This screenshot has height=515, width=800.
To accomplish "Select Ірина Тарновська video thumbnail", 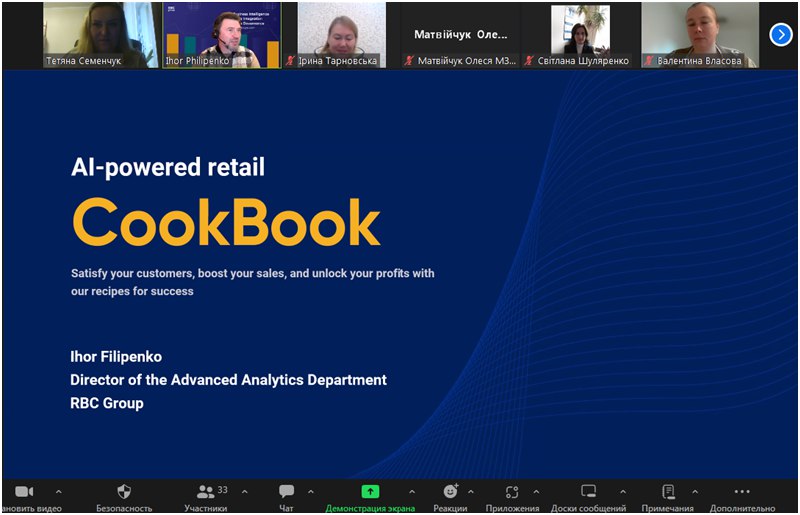I will pos(341,35).
